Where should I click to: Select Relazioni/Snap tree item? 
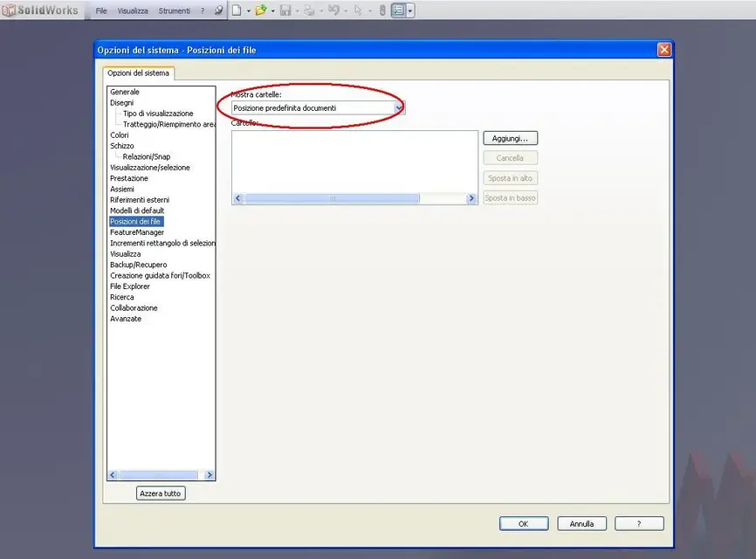[x=147, y=156]
